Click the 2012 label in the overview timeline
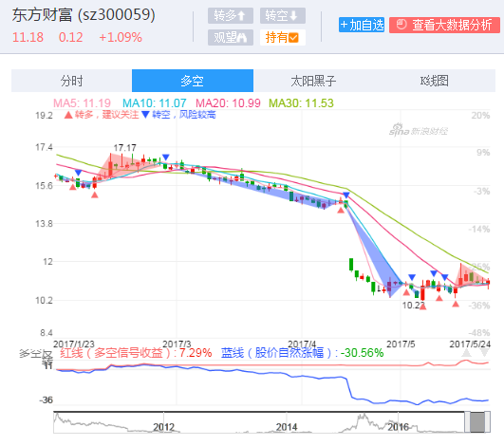Viewport: 504px width, 446px height. 163,427
